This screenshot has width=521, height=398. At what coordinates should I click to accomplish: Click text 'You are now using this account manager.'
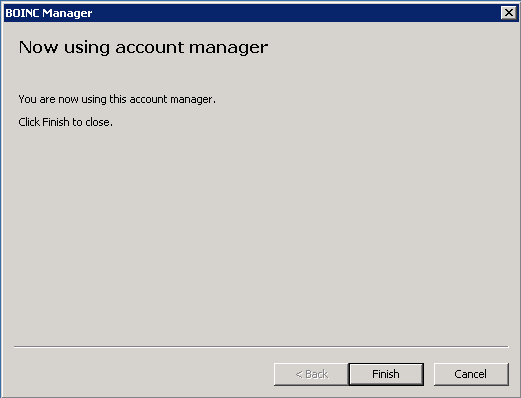pyautogui.click(x=117, y=99)
